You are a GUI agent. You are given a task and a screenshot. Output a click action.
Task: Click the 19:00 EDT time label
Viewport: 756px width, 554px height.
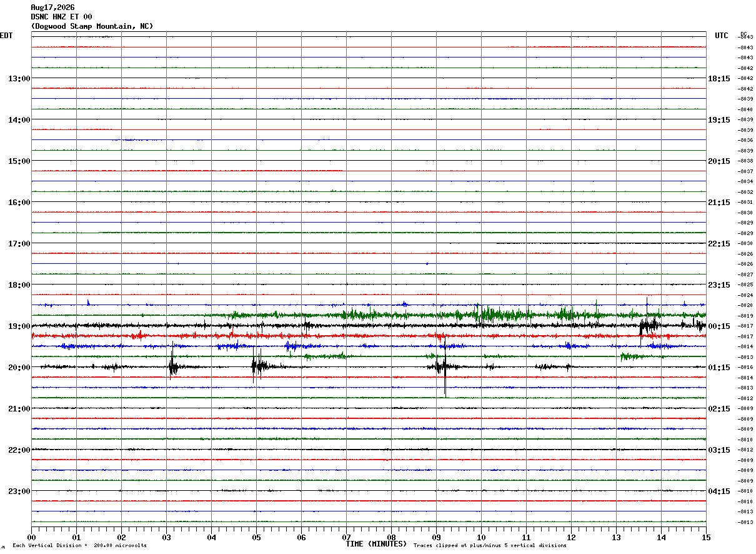(19, 326)
